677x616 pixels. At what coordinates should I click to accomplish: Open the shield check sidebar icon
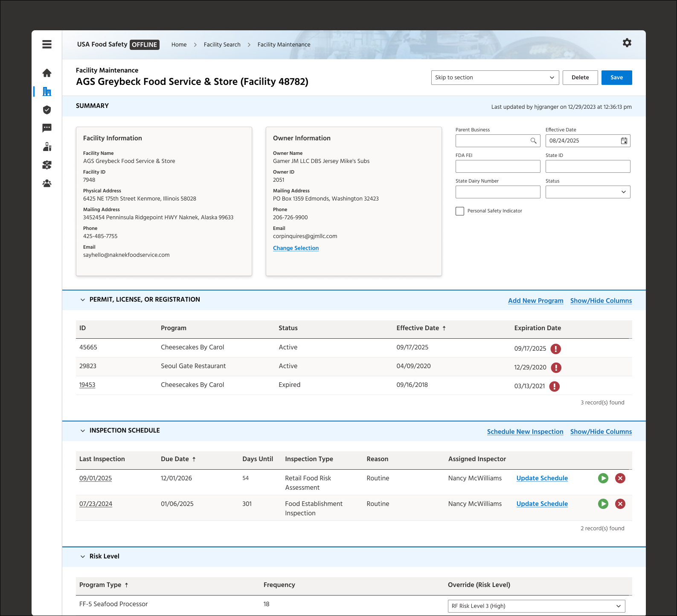(x=47, y=110)
